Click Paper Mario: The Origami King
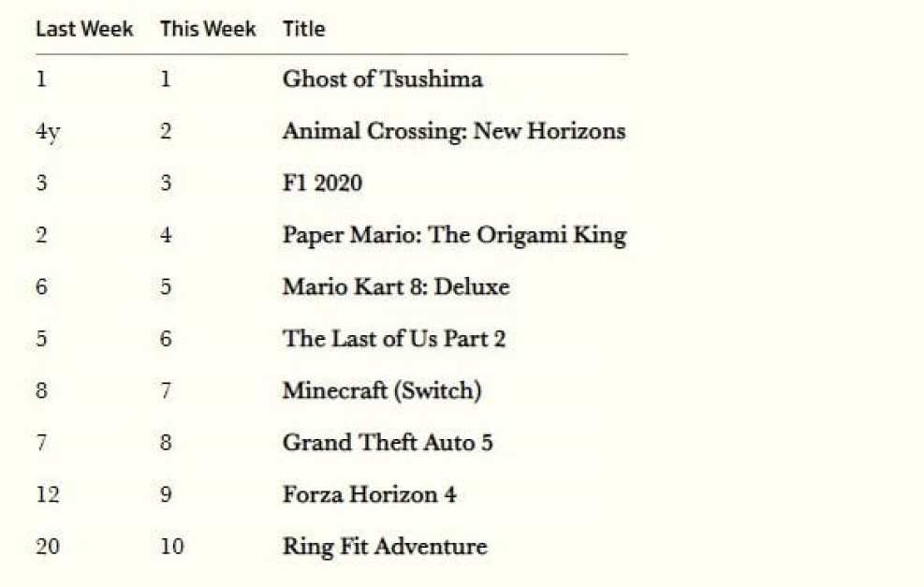Screen dimensions: 924x587 [454, 235]
